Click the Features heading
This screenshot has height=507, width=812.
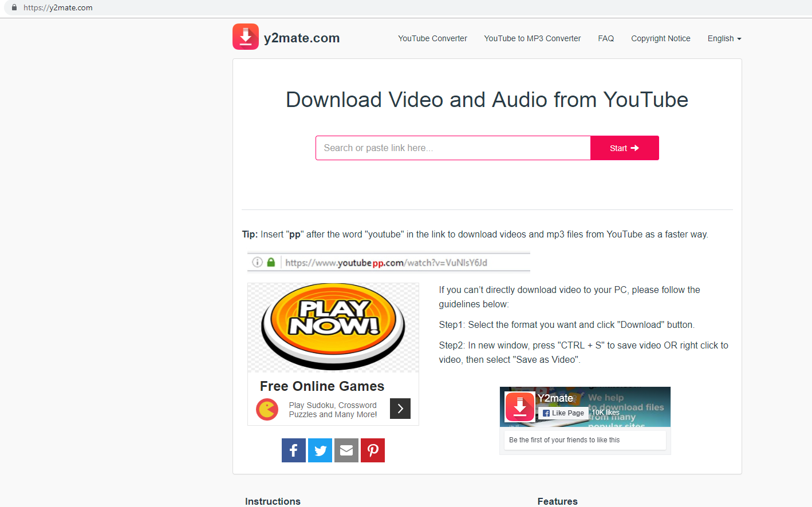[557, 501]
